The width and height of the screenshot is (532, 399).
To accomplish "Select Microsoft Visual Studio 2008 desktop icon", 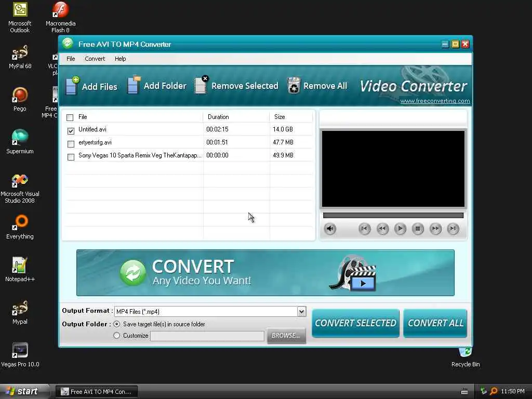I will (20, 188).
